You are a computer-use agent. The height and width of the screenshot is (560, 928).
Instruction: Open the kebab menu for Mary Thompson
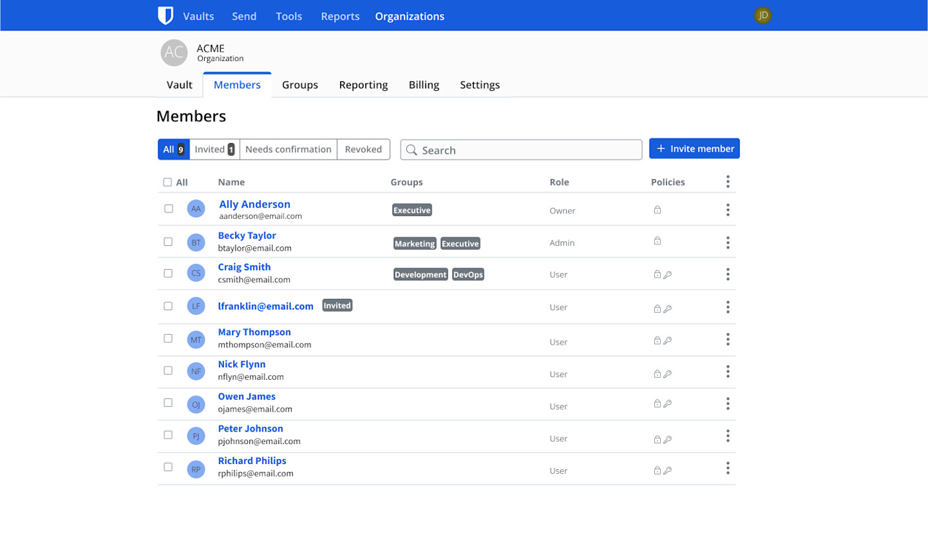pos(728,339)
